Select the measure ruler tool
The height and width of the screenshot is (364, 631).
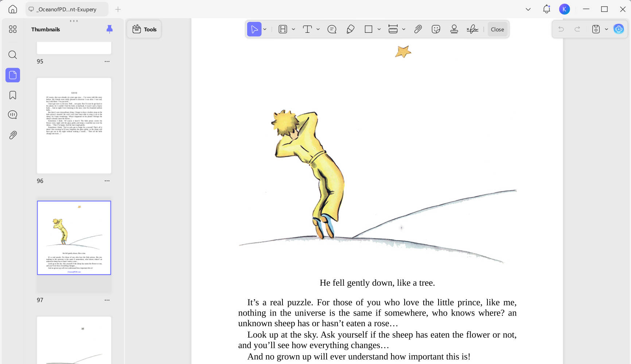393,29
